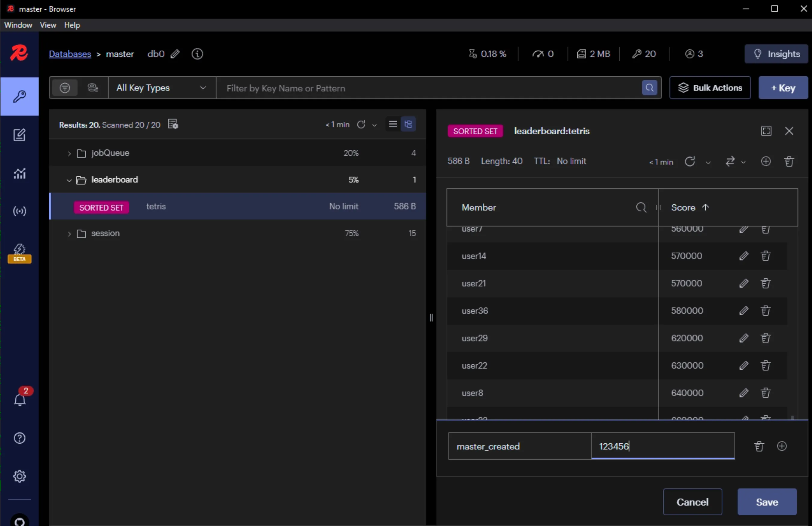
Task: Open the scan columns settings icon
Action: click(x=173, y=125)
